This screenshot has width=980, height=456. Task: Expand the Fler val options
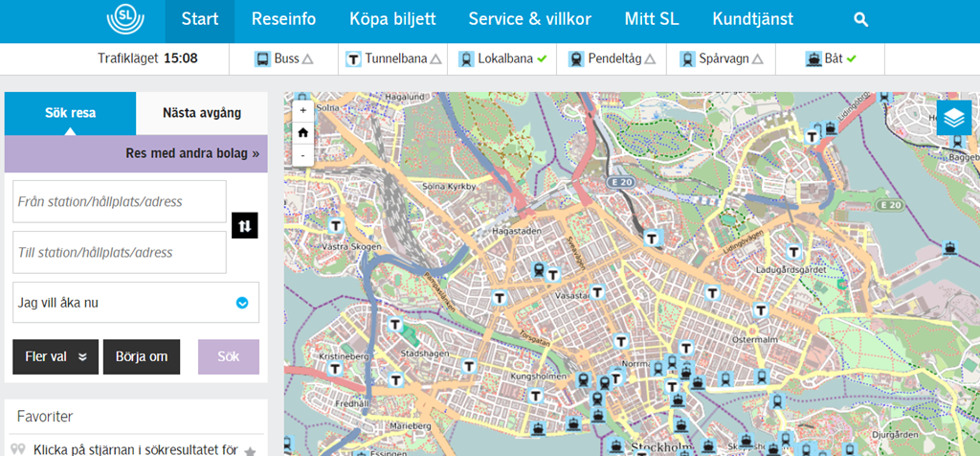56,357
